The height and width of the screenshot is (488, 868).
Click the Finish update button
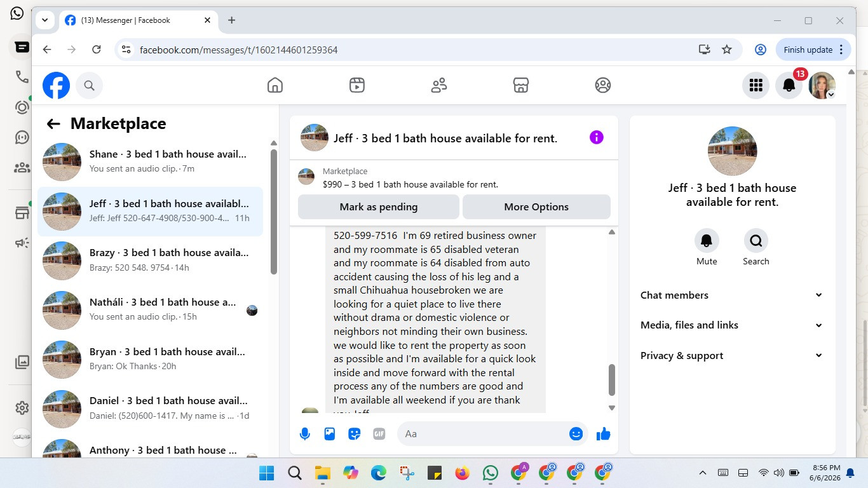click(813, 50)
